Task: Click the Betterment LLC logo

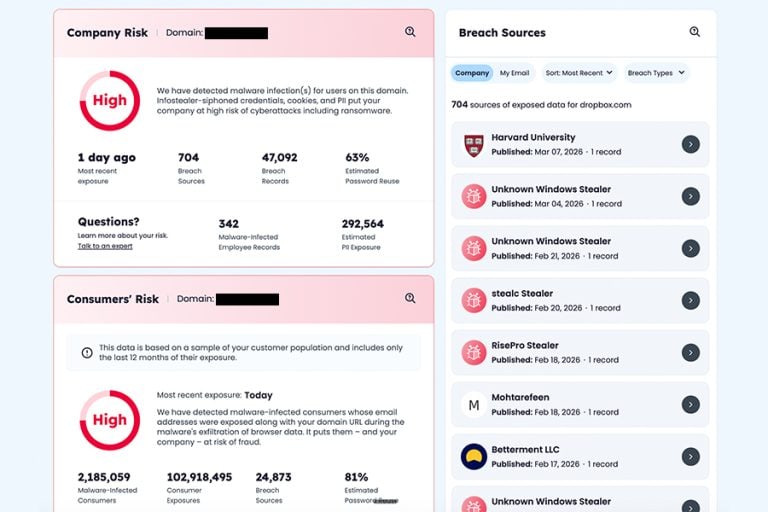Action: (474, 457)
